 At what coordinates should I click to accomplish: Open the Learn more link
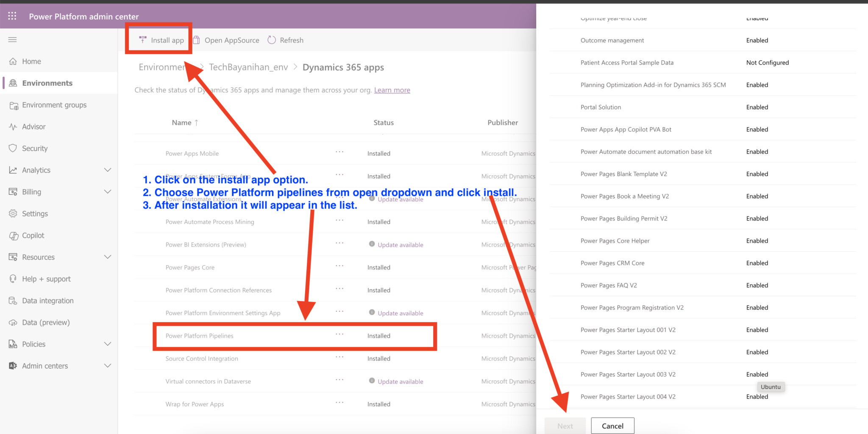392,90
